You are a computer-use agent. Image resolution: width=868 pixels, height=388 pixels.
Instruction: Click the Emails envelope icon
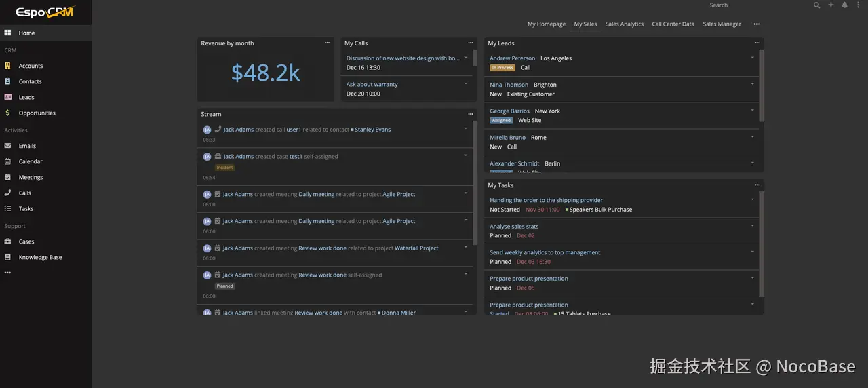tap(7, 146)
